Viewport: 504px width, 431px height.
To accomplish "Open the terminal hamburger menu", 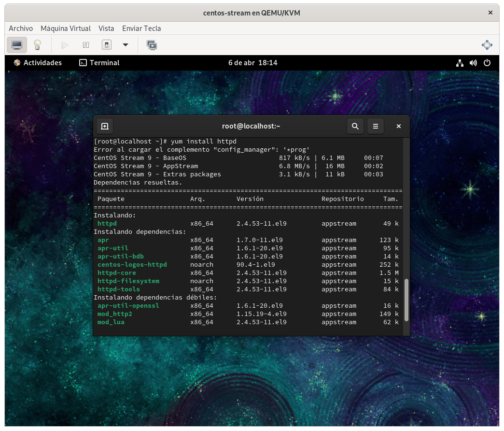I will [x=376, y=126].
